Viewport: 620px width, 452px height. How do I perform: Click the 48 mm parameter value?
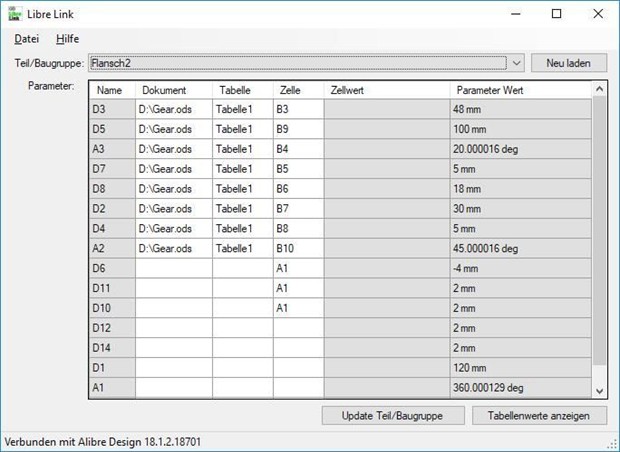(521, 109)
